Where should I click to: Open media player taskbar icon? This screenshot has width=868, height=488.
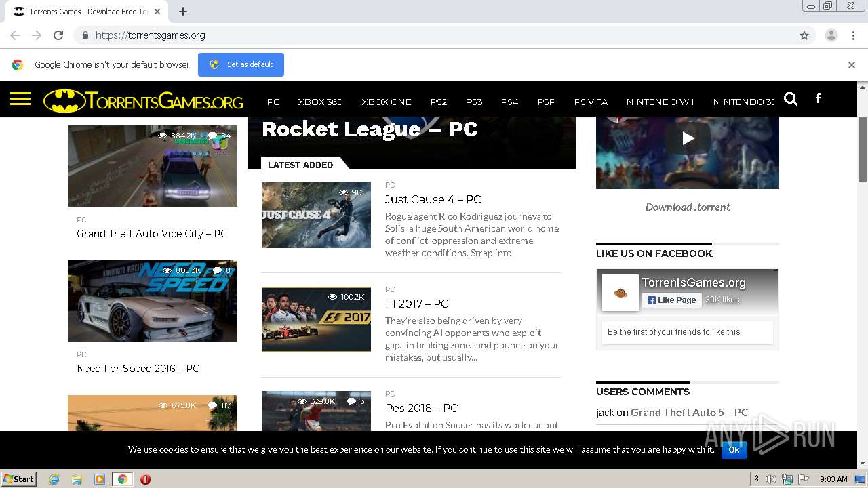pyautogui.click(x=100, y=479)
